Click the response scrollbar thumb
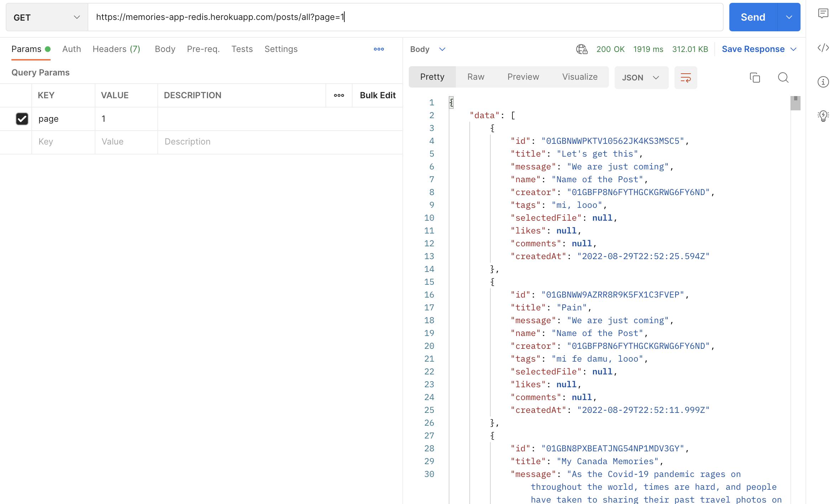Viewport: 839px width, 504px height. 795,103
